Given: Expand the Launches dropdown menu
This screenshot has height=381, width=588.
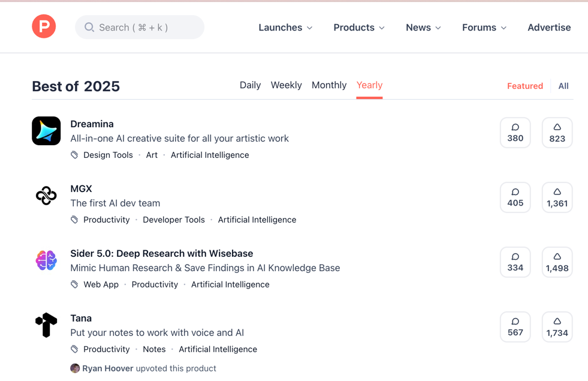Looking at the screenshot, I should (x=285, y=28).
